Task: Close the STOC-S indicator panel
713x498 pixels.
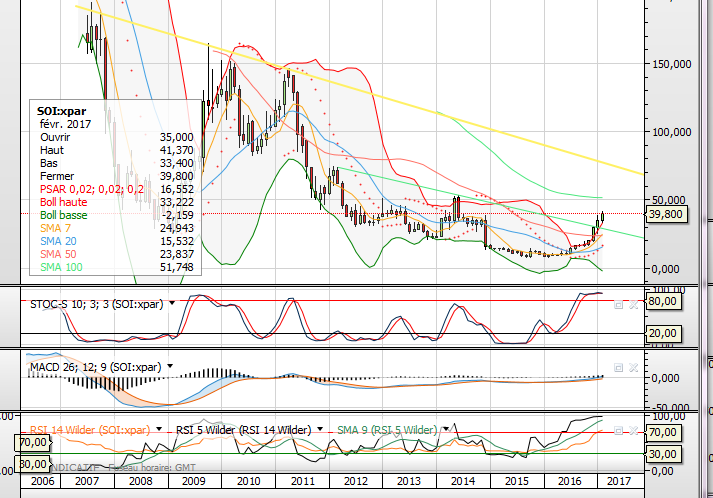Action: click(632, 304)
